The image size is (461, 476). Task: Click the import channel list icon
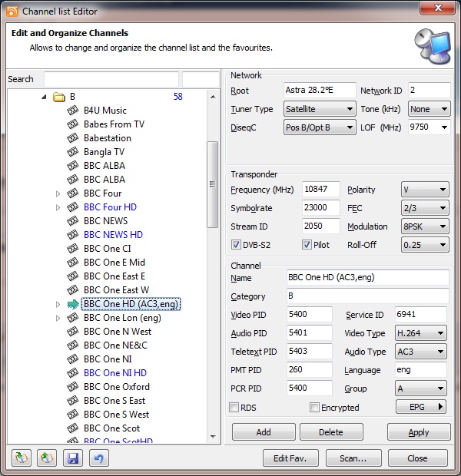coord(22,458)
